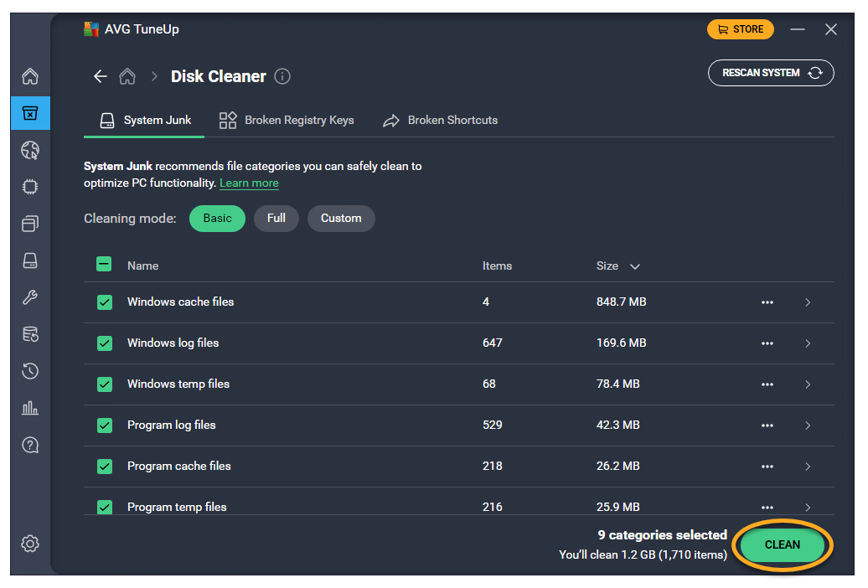Open the globe browser cleaner sidebar icon
This screenshot has width=868, height=588.
30,150
